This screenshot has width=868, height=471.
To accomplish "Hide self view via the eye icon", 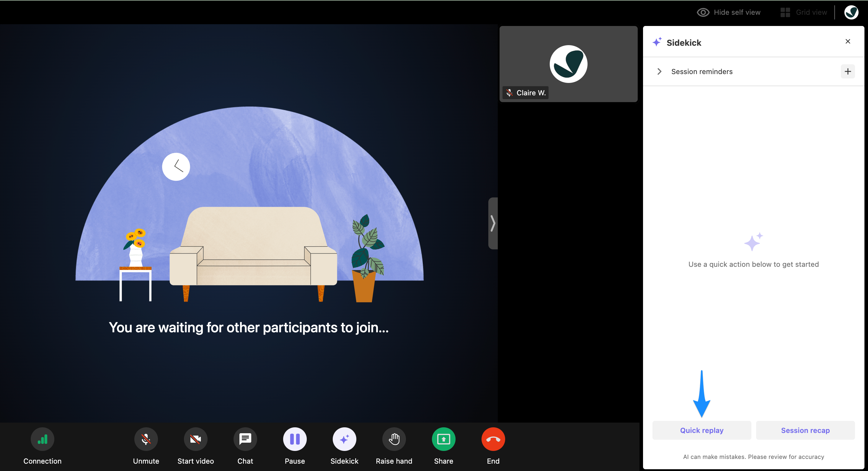I will point(703,12).
